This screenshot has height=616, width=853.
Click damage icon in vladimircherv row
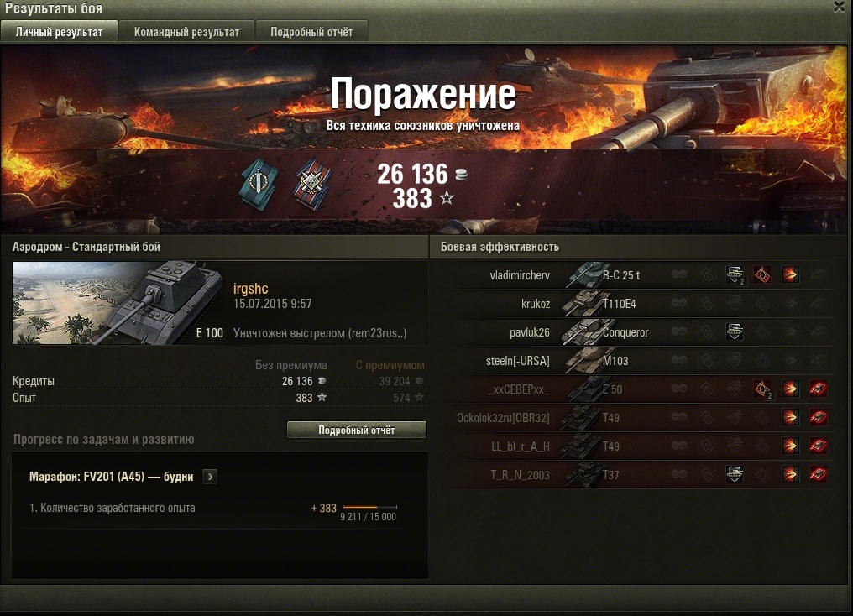coord(790,275)
